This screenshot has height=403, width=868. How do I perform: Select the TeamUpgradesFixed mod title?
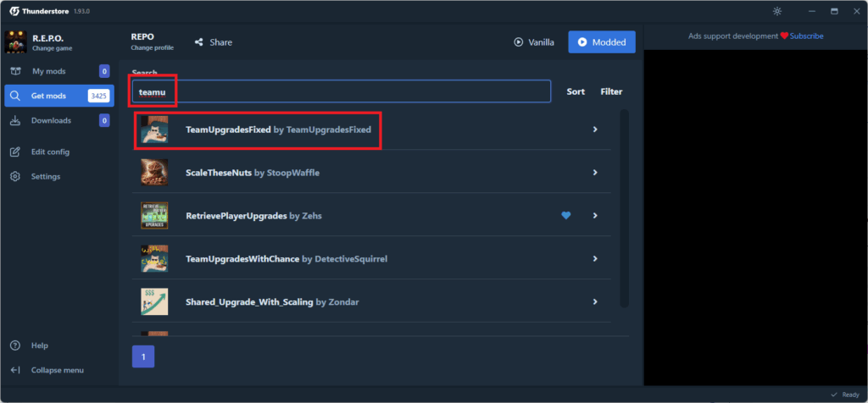coord(228,130)
